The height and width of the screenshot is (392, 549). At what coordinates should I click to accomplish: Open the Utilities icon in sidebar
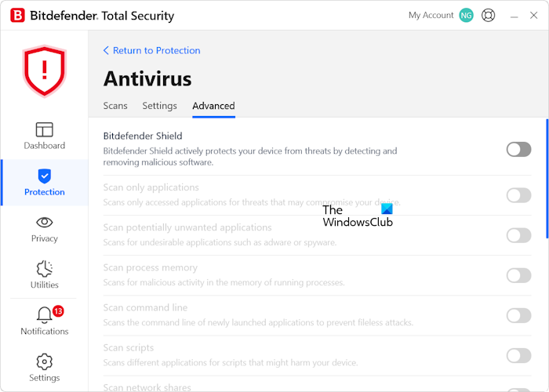pyautogui.click(x=44, y=269)
